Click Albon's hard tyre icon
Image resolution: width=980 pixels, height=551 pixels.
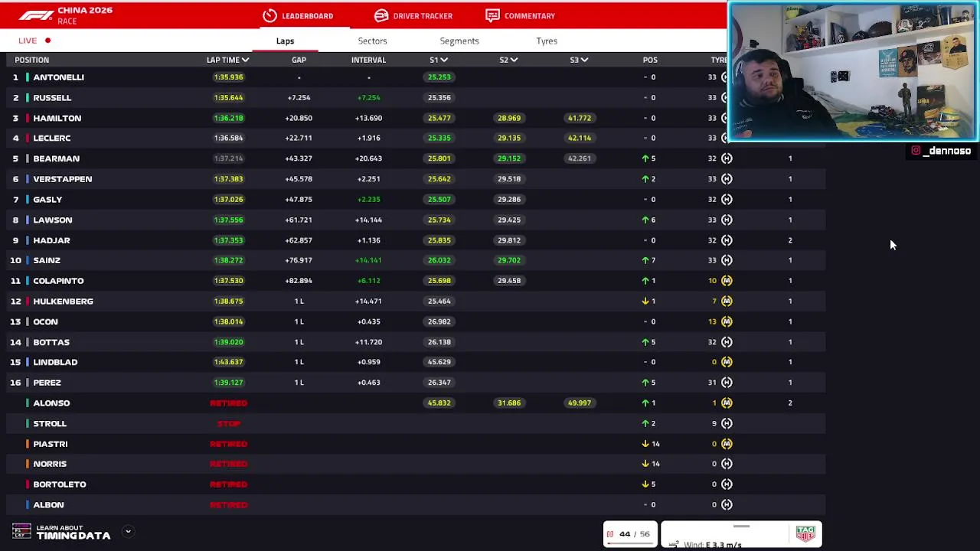(x=727, y=504)
